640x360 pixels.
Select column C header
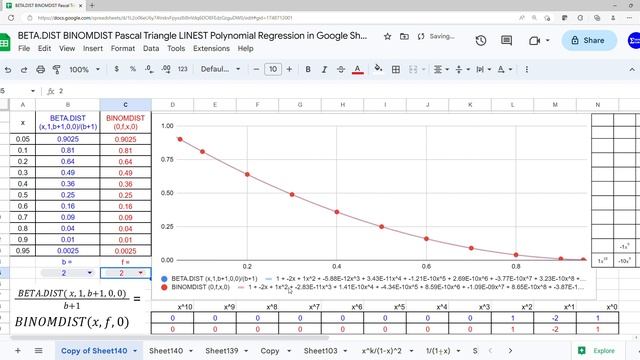pyautogui.click(x=125, y=105)
